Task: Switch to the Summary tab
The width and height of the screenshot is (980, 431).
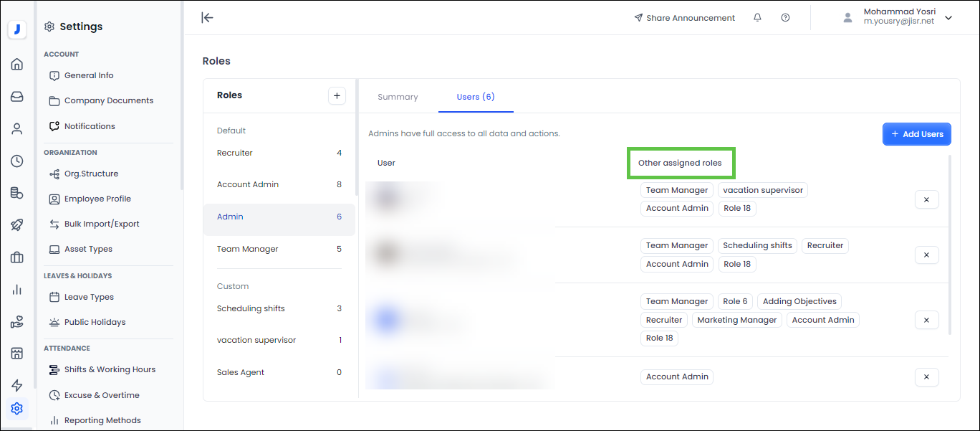Action: [x=398, y=97]
